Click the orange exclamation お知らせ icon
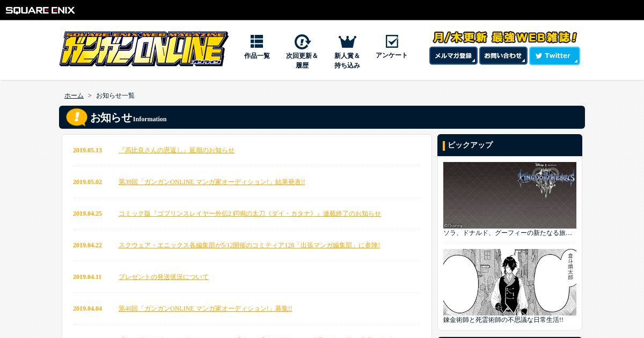 [x=77, y=117]
